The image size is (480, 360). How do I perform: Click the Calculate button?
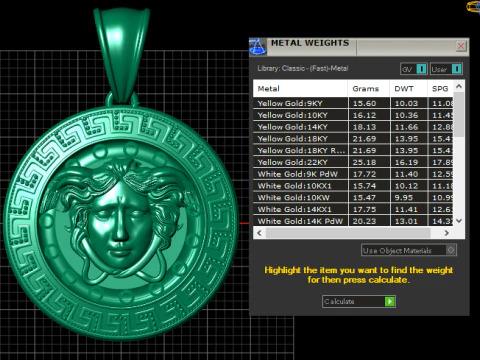pos(359,301)
